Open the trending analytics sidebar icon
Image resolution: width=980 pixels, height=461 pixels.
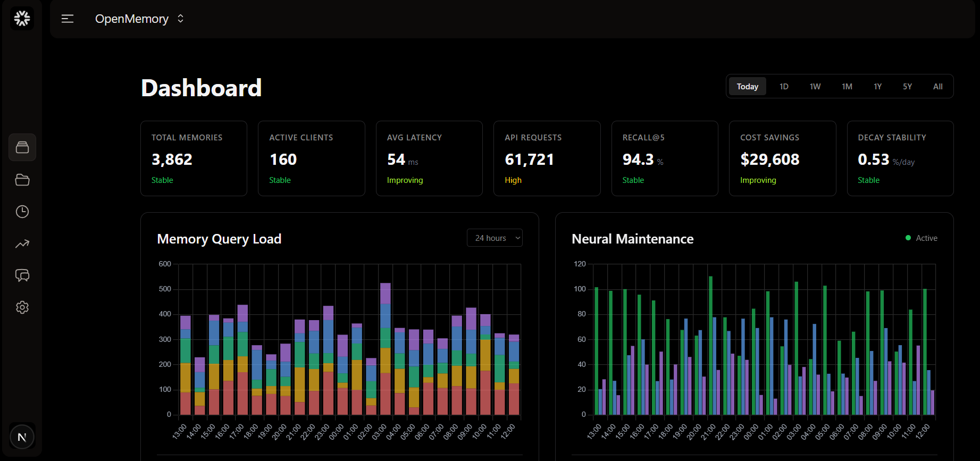coord(22,244)
